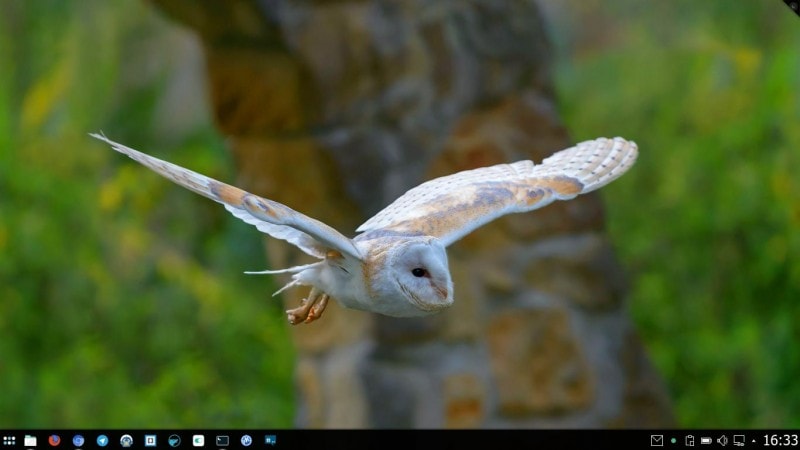
Task: Open the volume control icon
Action: click(x=722, y=440)
